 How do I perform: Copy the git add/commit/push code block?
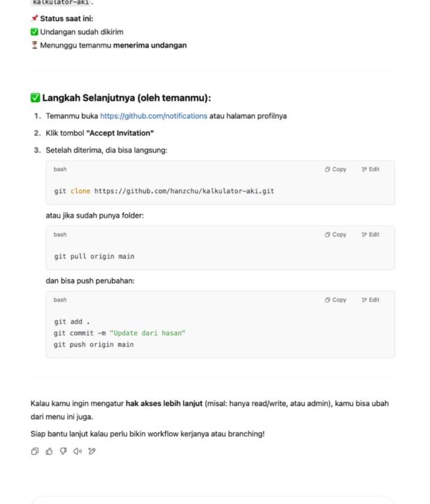pyautogui.click(x=336, y=300)
